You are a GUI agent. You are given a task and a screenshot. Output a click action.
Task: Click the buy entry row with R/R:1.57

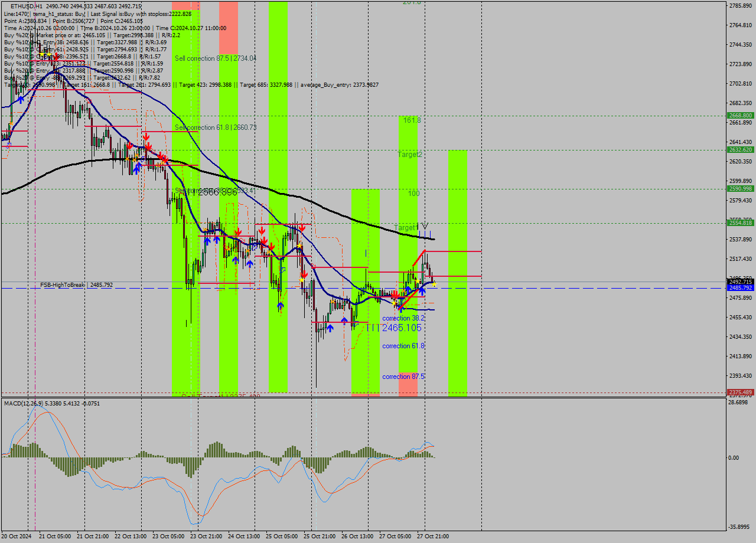click(x=82, y=56)
